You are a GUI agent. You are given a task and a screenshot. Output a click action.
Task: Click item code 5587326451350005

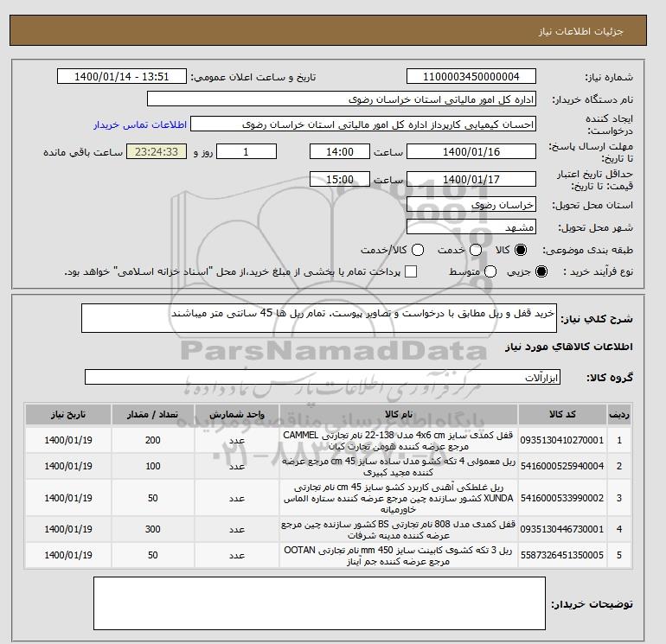click(562, 555)
